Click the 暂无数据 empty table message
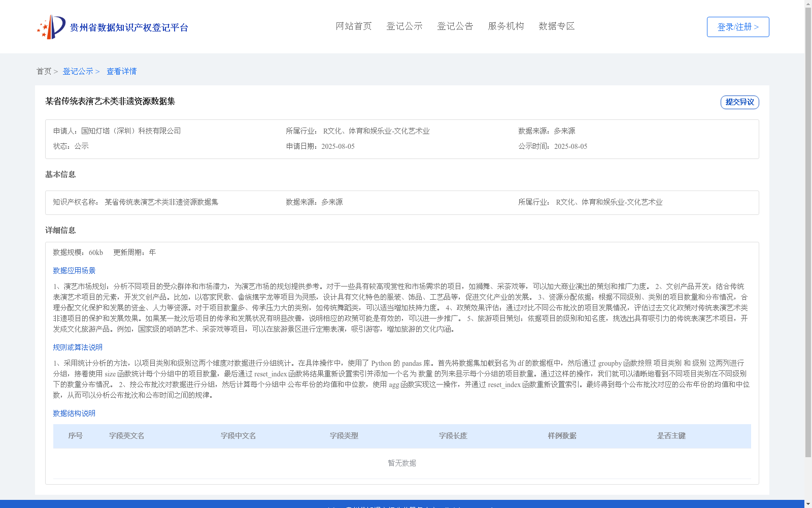812x508 pixels. (402, 463)
